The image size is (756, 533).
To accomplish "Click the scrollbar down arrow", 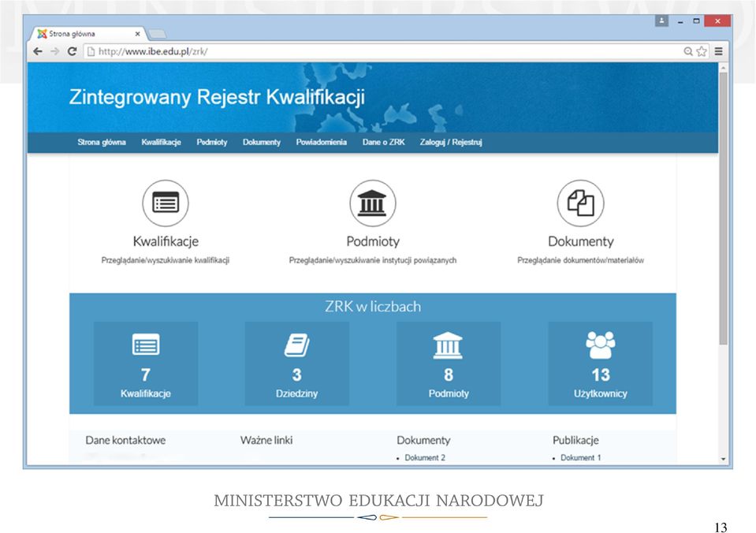I will coord(723,459).
